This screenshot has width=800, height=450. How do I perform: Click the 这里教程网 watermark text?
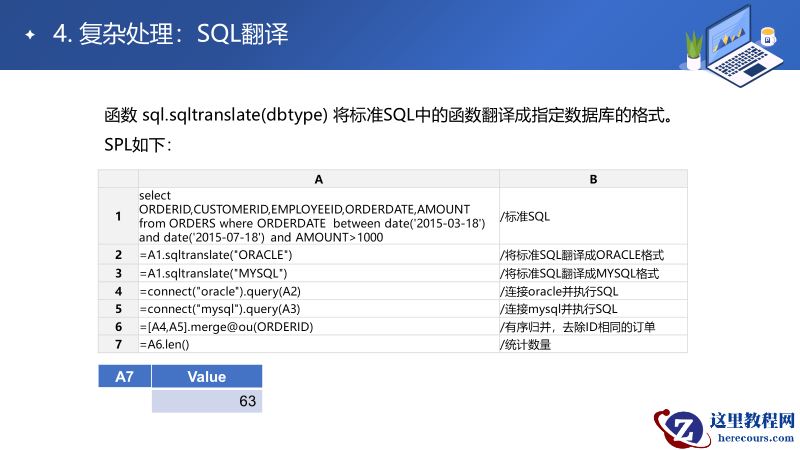(751, 421)
